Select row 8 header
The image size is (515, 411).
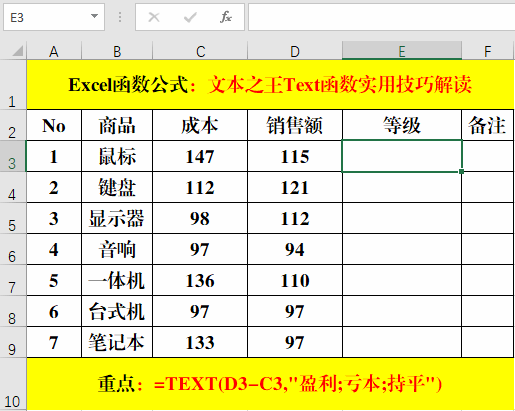pyautogui.click(x=13, y=311)
